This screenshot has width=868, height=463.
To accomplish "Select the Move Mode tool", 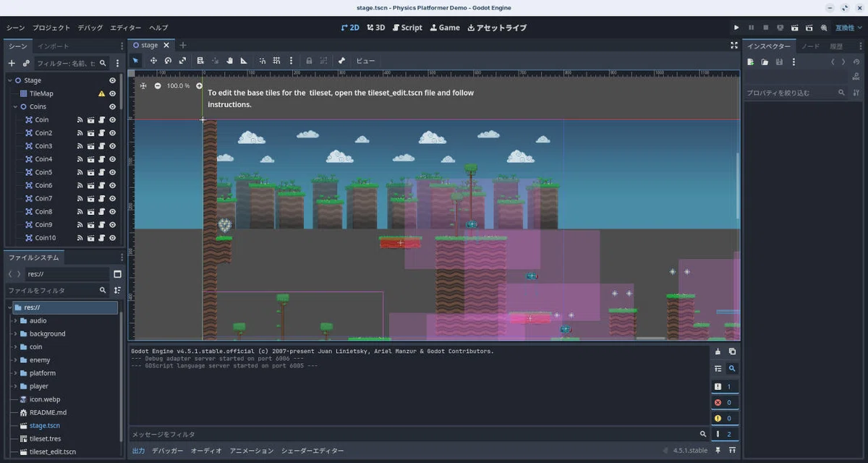I will pyautogui.click(x=153, y=61).
